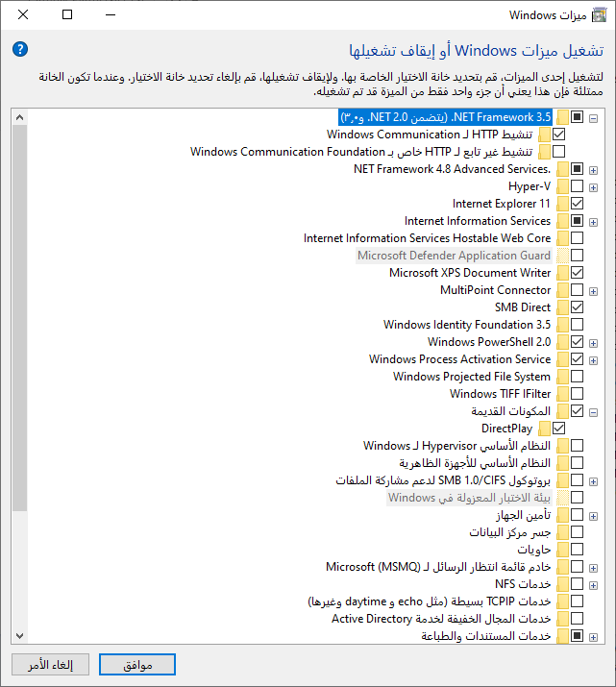Select the .NET Framework 3.5 row
The image size is (616, 687).
point(445,117)
